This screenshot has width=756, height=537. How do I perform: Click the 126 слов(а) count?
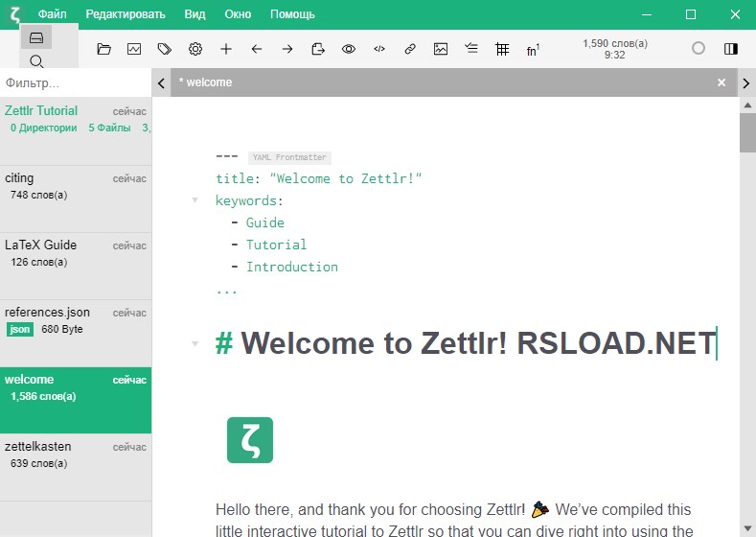pos(38,262)
